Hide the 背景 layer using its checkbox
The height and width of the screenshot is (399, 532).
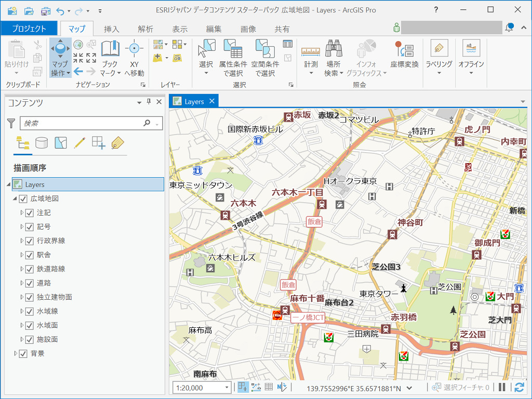[23, 354]
